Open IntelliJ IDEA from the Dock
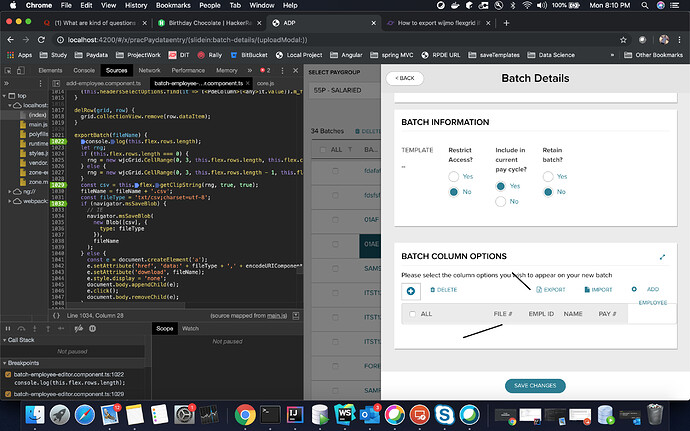This screenshot has height=431, width=690. (x=294, y=415)
